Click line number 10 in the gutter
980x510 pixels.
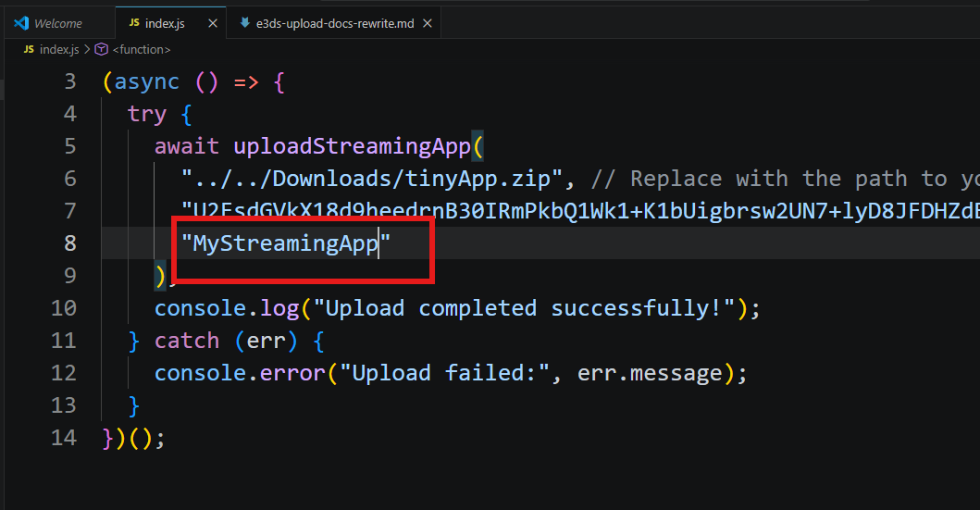[x=64, y=308]
